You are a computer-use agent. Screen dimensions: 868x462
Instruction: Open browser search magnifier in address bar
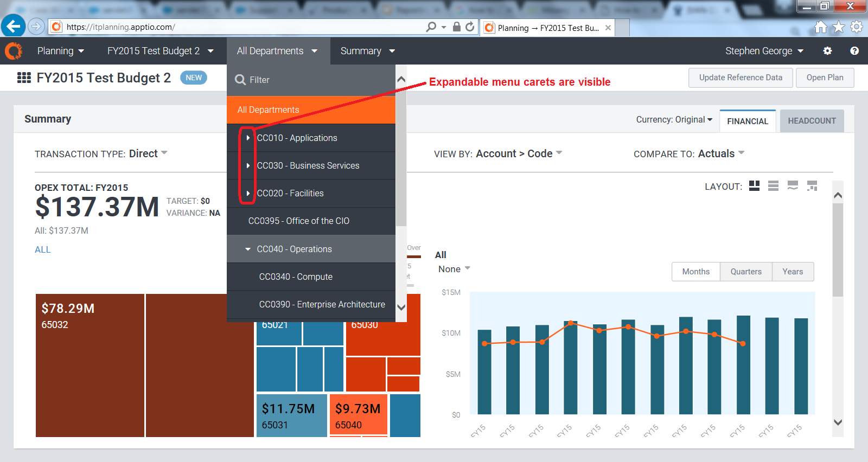point(431,27)
